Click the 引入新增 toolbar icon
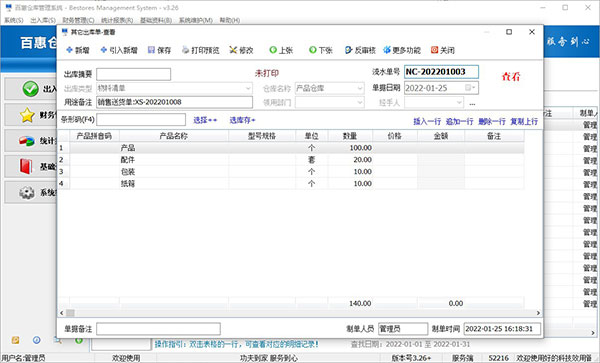 pyautogui.click(x=103, y=50)
